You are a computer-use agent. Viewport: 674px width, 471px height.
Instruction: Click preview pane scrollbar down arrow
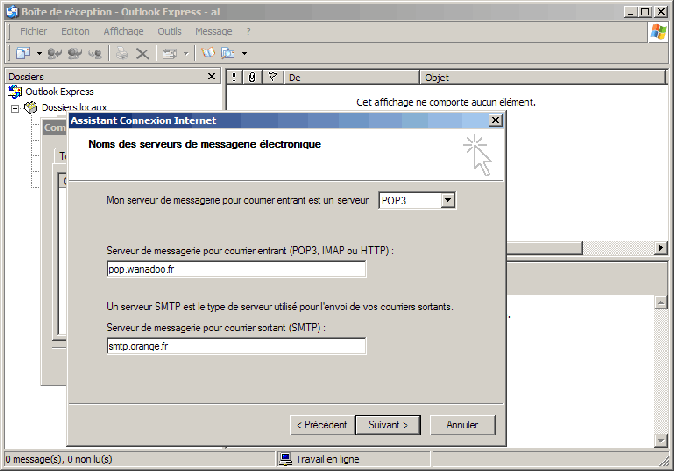point(661,440)
